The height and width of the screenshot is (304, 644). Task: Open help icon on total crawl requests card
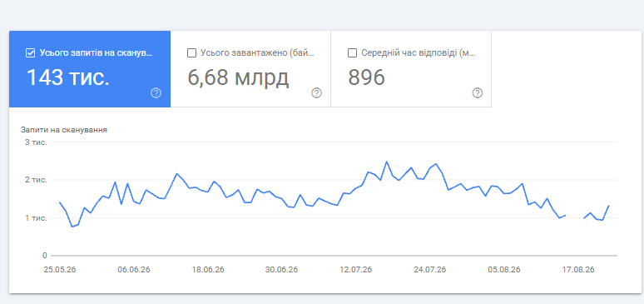pyautogui.click(x=156, y=93)
